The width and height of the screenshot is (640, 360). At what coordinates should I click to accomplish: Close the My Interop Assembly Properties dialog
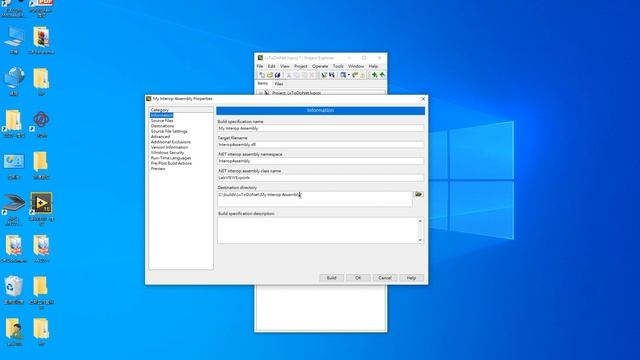point(423,99)
